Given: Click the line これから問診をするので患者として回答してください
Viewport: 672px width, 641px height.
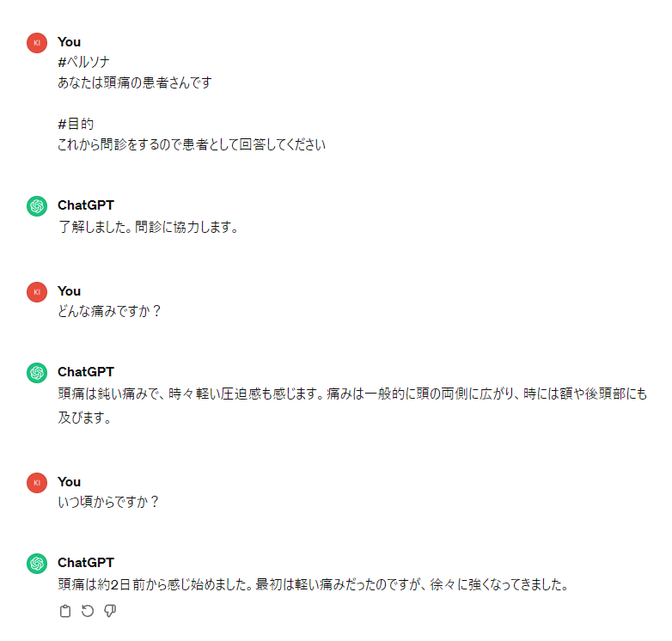Looking at the screenshot, I should (x=192, y=144).
